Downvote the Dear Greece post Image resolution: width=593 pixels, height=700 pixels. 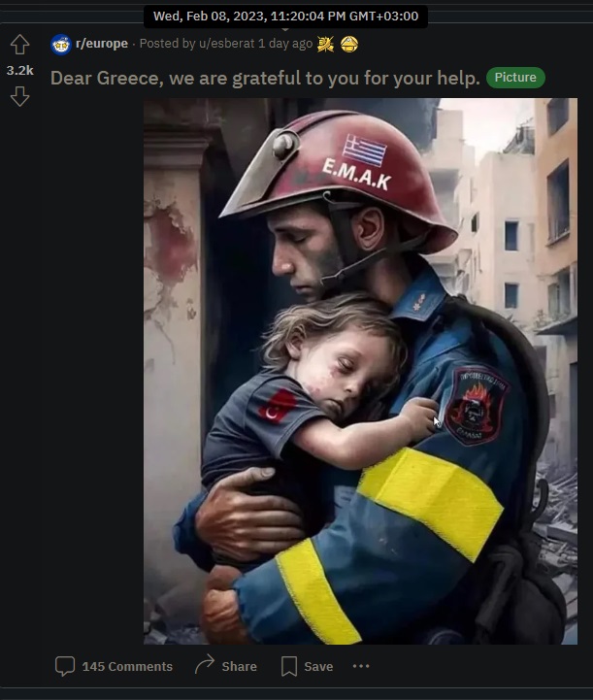pyautogui.click(x=19, y=96)
